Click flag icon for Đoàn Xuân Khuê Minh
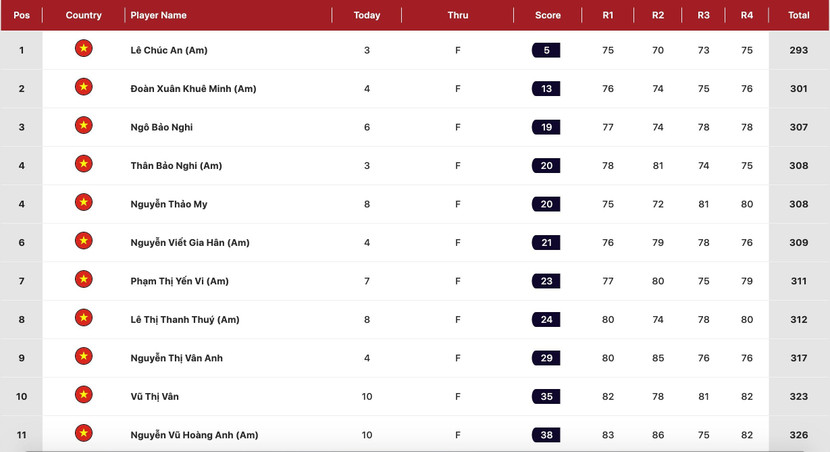Image resolution: width=830 pixels, height=452 pixels. click(x=84, y=87)
